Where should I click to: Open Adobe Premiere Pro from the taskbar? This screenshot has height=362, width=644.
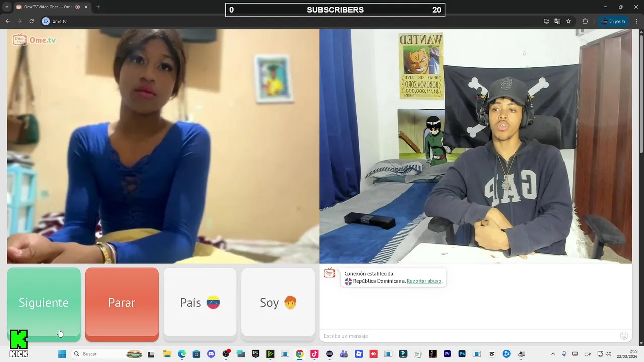pos(447,354)
